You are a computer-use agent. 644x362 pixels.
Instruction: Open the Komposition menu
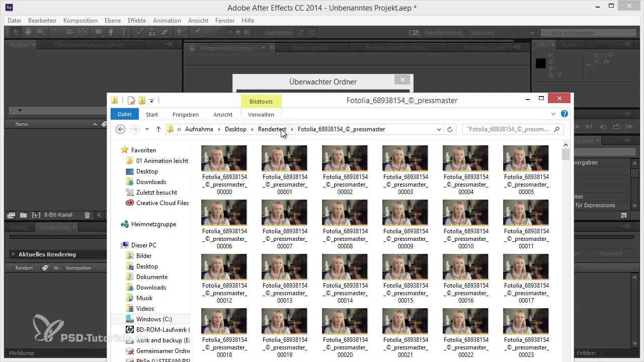tap(80, 21)
